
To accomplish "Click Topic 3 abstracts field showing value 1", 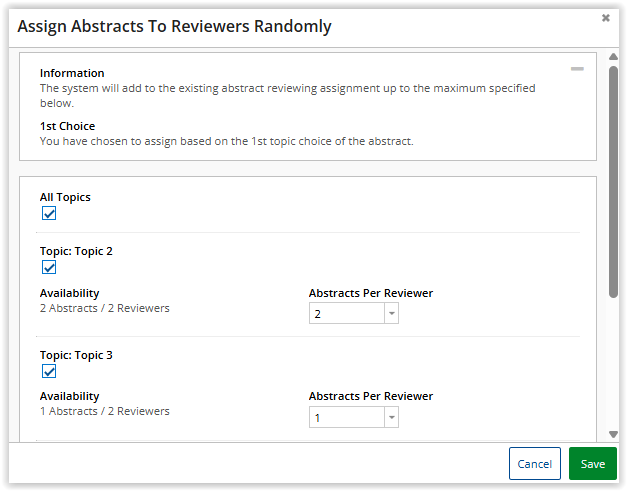I will [346, 418].
